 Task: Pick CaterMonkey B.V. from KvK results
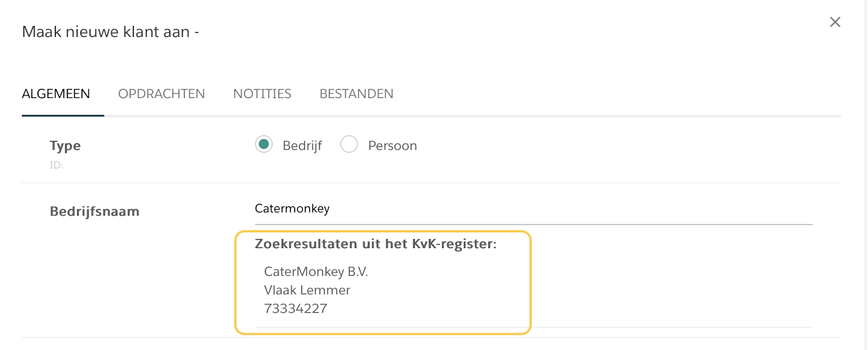pyautogui.click(x=316, y=271)
